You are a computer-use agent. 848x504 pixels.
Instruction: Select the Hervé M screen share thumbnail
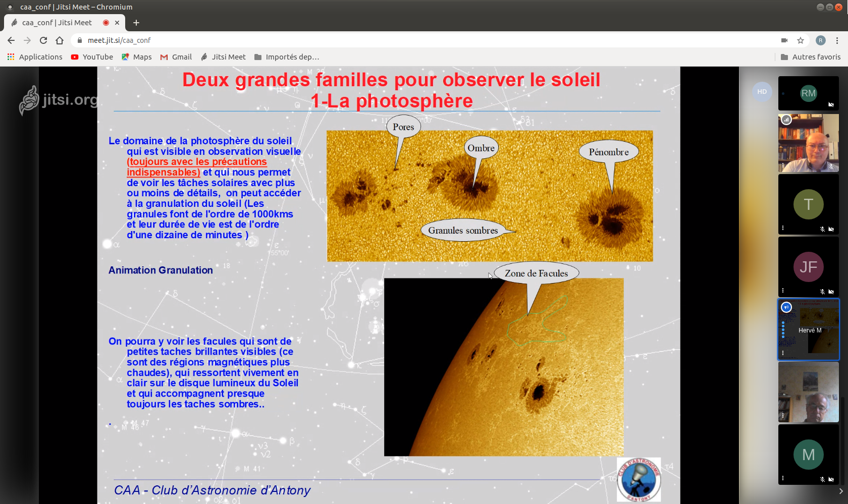coord(809,329)
